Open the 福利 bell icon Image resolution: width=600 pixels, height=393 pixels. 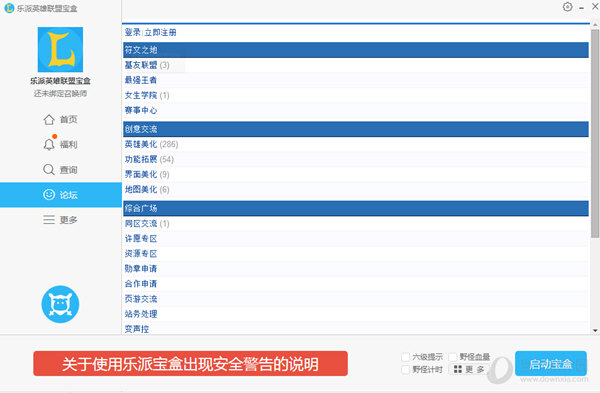(x=49, y=144)
